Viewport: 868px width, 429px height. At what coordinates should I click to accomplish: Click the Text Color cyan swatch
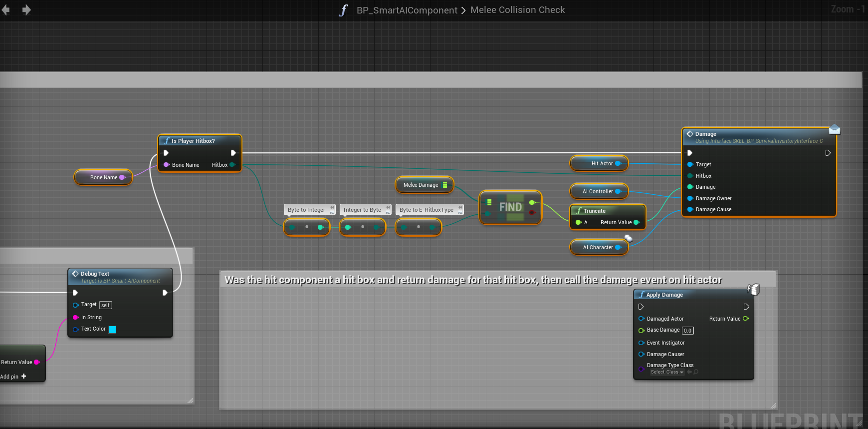(x=112, y=329)
